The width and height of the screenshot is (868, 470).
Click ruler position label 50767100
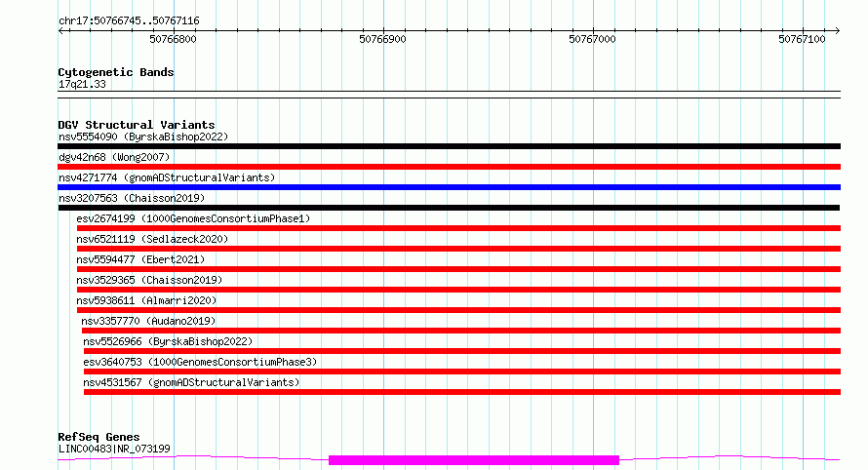[802, 39]
